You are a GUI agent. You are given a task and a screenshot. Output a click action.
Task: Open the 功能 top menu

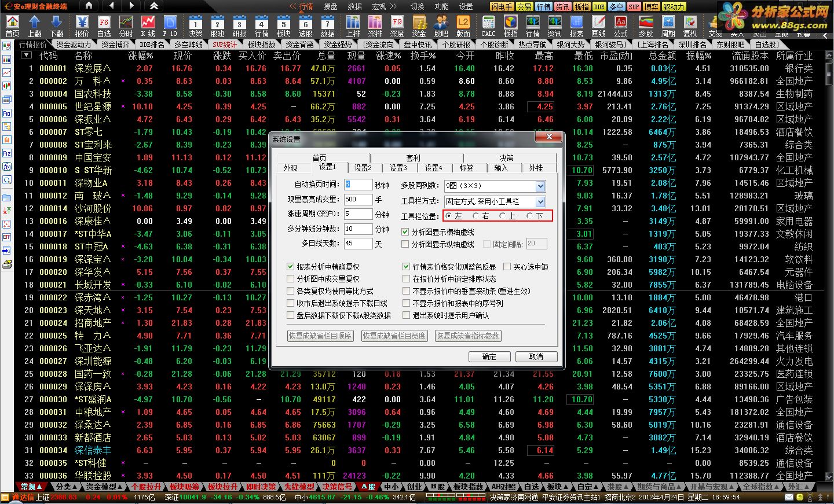442,6
